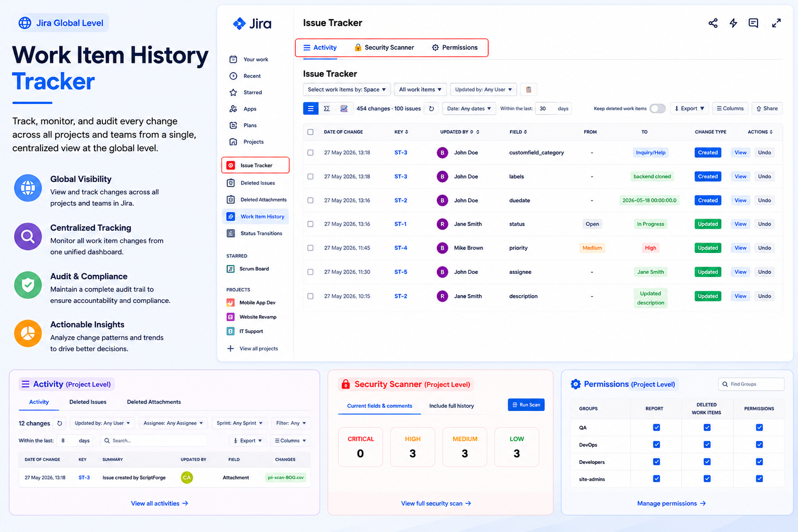Refresh the 12 changes in the Activity panel
The height and width of the screenshot is (532, 798).
point(60,423)
